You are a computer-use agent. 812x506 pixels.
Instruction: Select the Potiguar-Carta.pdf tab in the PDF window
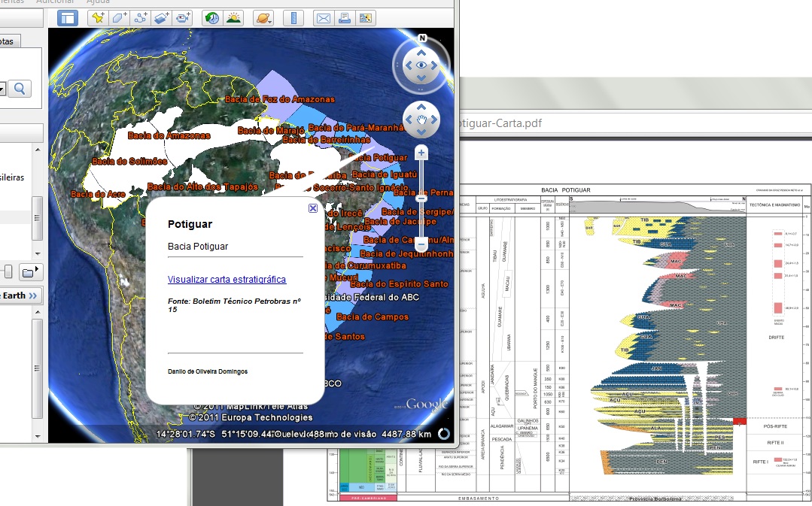[499, 123]
